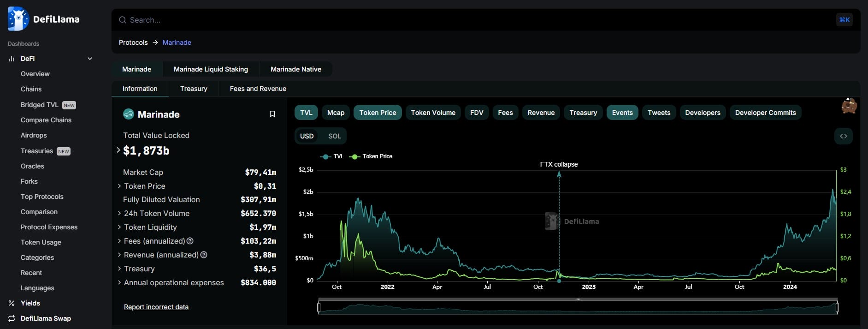Image resolution: width=868 pixels, height=329 pixels.
Task: Click the DefiLlama logo icon
Action: tap(18, 19)
